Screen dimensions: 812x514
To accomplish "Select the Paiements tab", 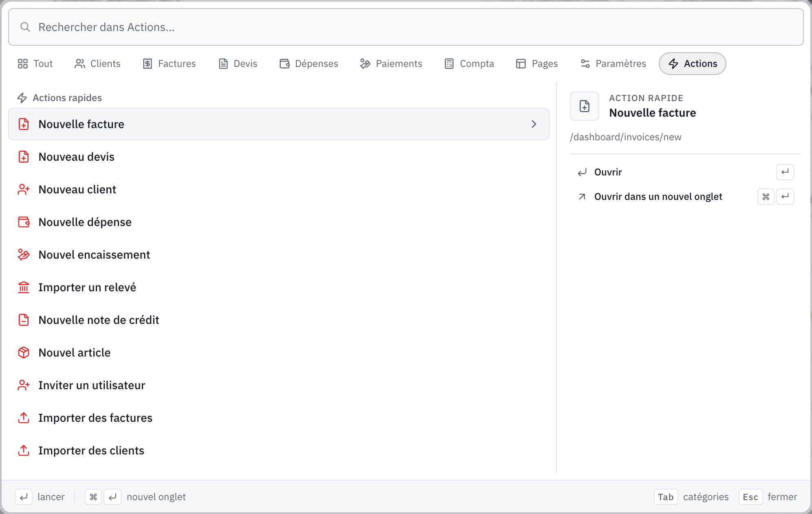I will point(391,64).
